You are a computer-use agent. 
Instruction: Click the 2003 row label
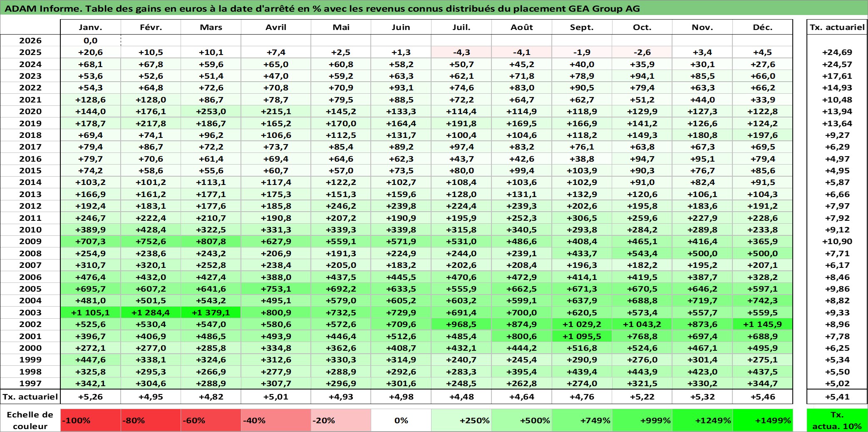coord(30,312)
